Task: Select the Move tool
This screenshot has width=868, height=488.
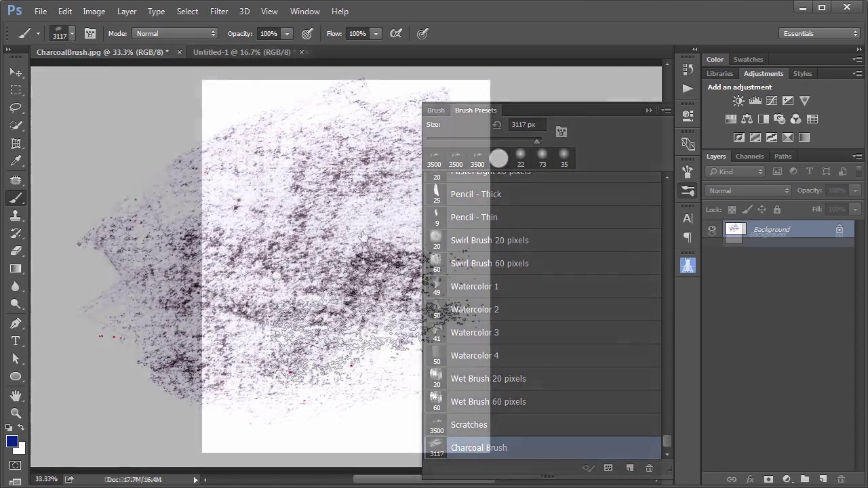Action: [x=16, y=72]
